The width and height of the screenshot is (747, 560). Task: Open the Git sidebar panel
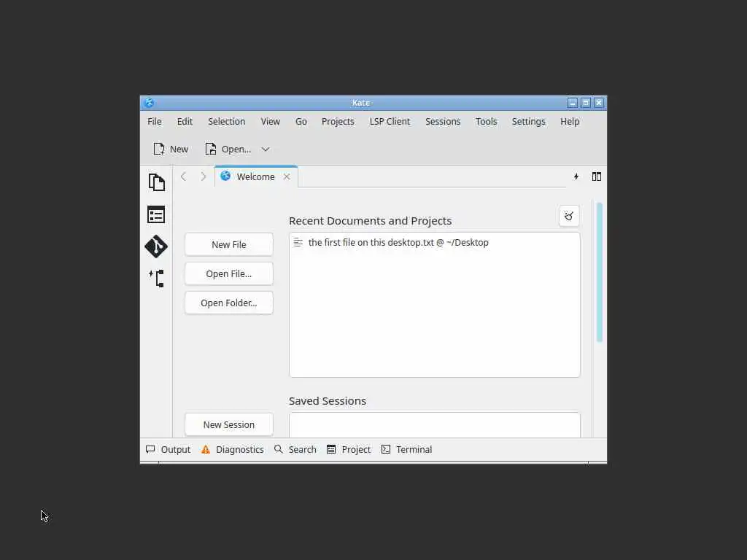click(156, 246)
